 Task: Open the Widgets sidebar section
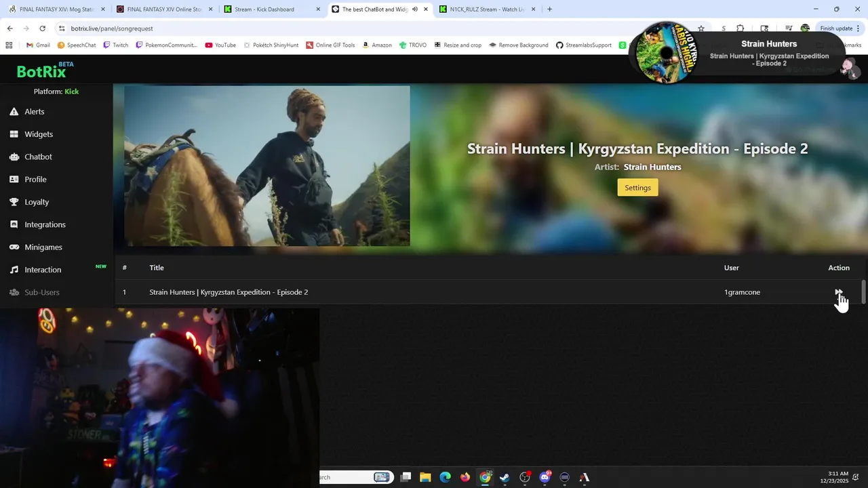tap(31, 134)
